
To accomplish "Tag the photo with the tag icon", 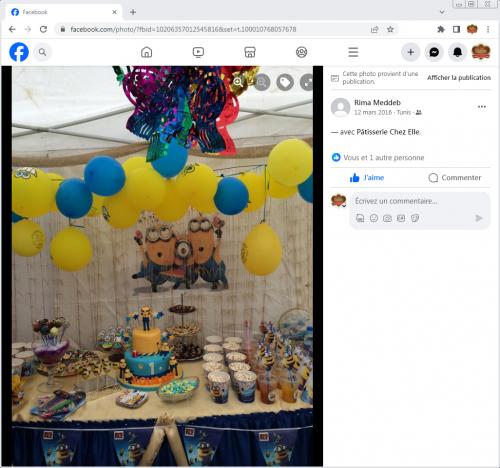I will point(285,82).
